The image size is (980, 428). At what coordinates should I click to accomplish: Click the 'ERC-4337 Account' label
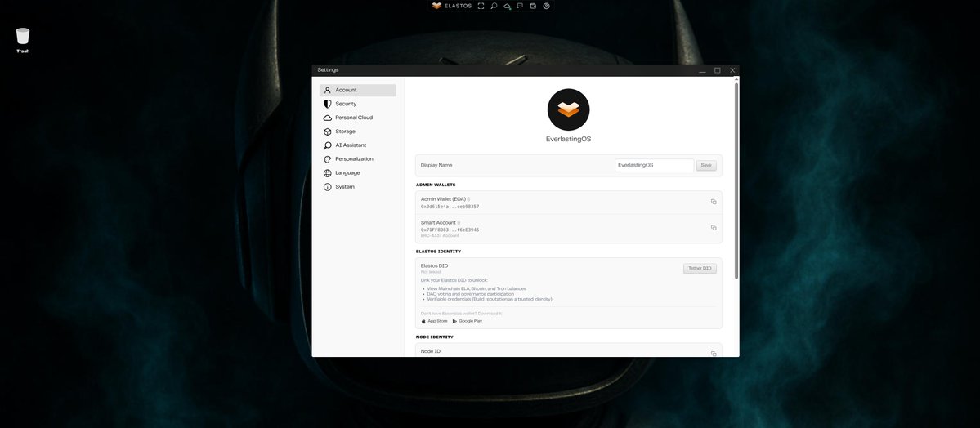440,236
